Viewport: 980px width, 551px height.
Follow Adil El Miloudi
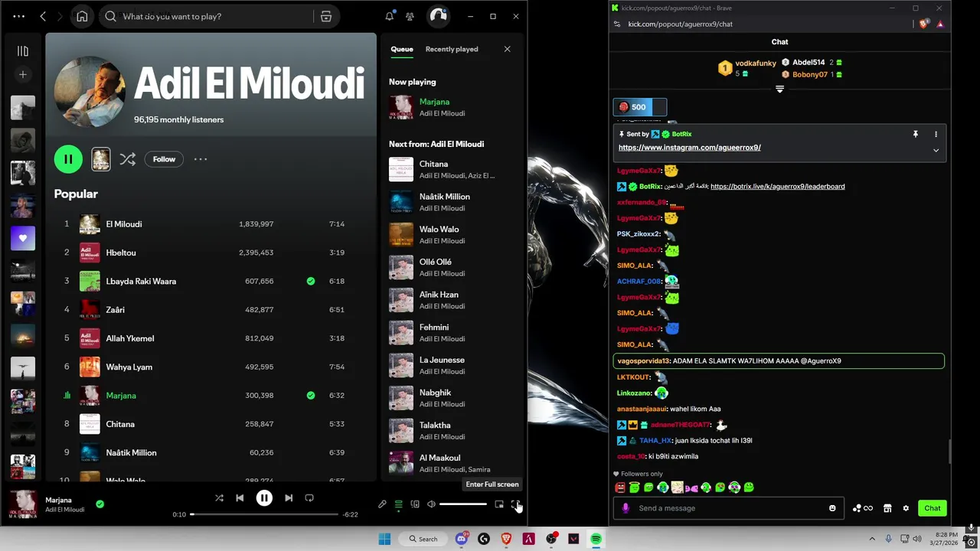(x=164, y=159)
